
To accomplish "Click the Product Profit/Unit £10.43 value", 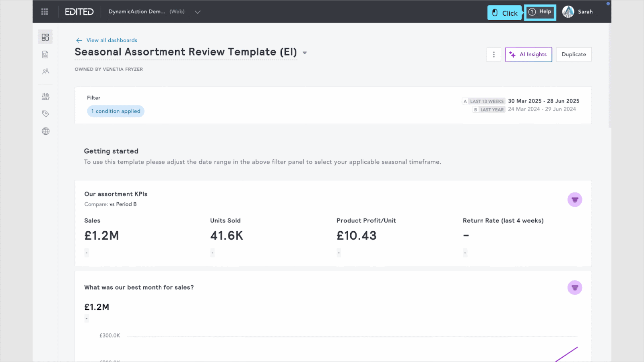I will click(x=357, y=236).
